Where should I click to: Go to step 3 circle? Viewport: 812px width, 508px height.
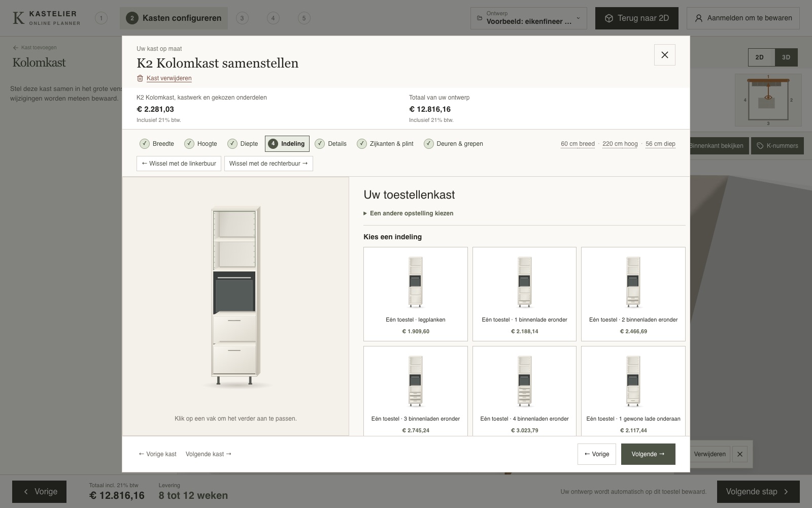[242, 18]
